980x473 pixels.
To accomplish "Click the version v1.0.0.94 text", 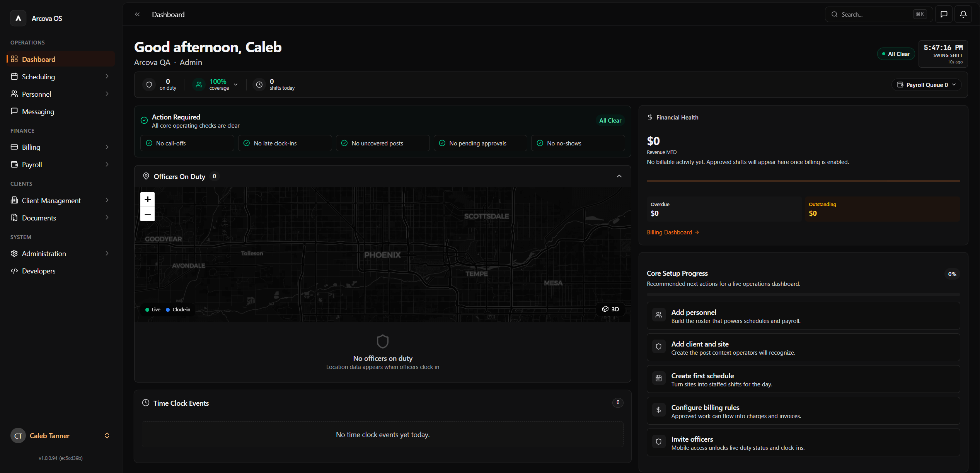I will pyautogui.click(x=61, y=458).
